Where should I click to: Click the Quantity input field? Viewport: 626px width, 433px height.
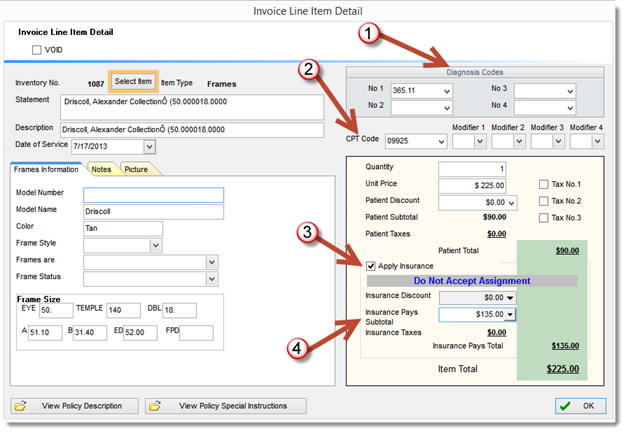pos(472,169)
